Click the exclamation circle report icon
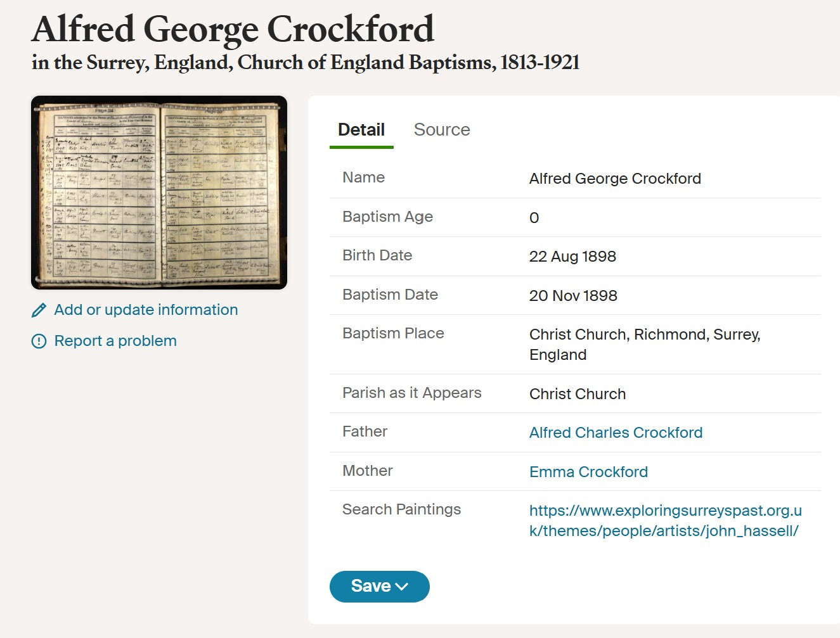 point(39,341)
